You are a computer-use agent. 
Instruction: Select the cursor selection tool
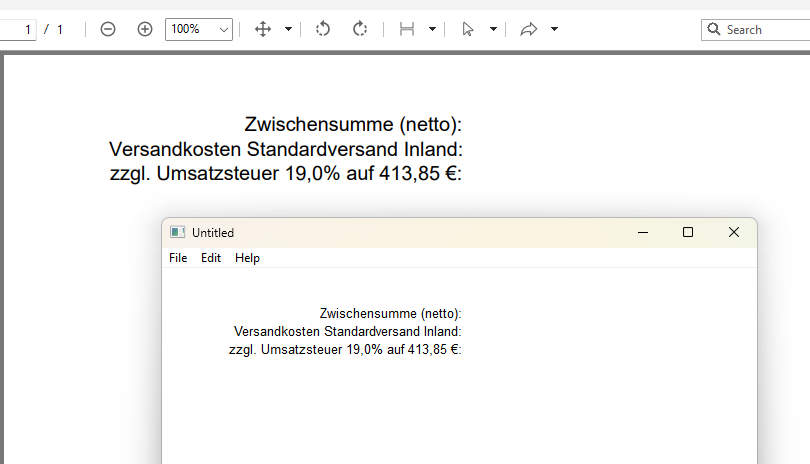[468, 29]
